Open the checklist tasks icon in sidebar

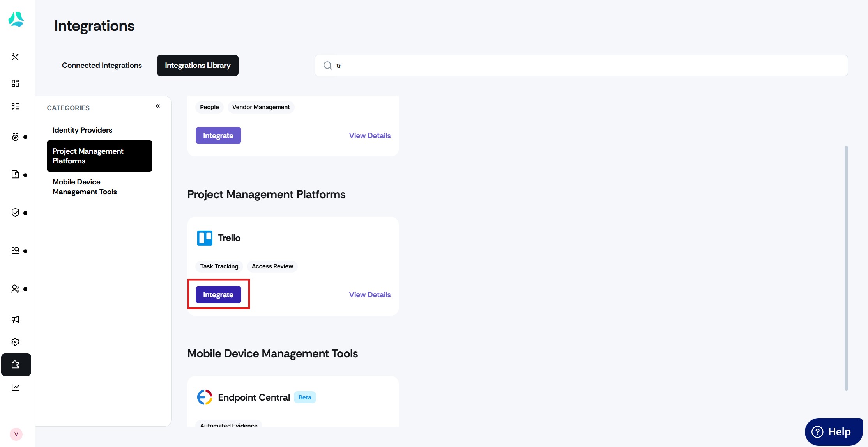pyautogui.click(x=15, y=106)
